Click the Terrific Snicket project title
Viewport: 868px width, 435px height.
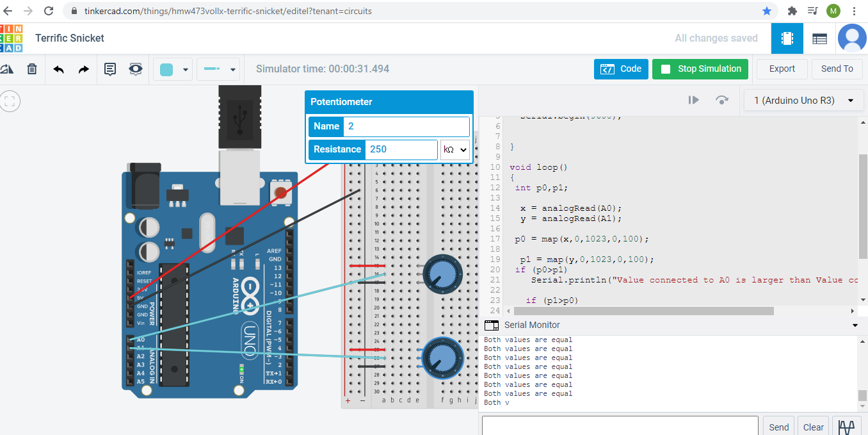(x=70, y=38)
